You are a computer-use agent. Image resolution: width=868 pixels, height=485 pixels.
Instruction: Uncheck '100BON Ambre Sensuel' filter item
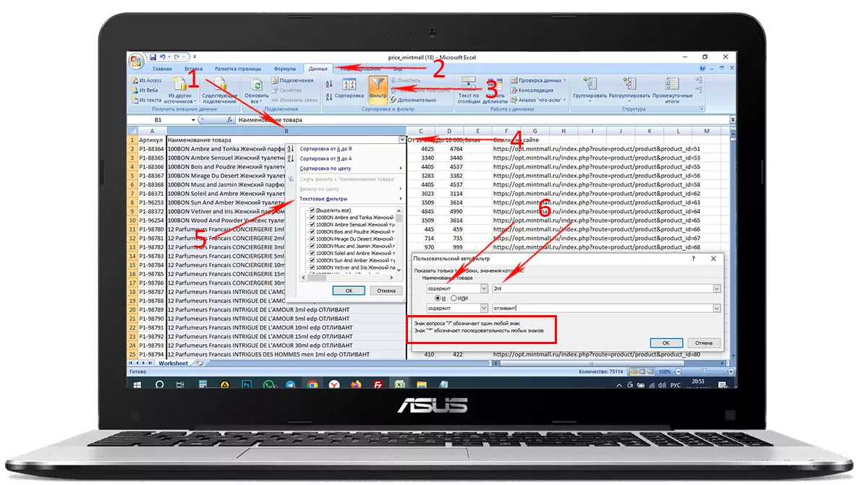(x=312, y=224)
